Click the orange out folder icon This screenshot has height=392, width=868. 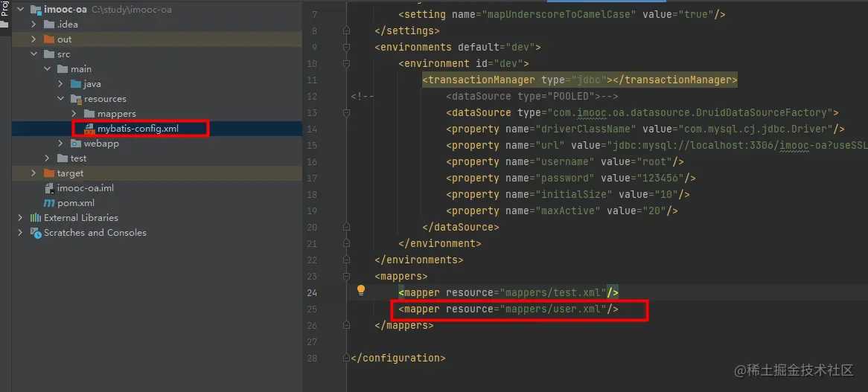(48, 39)
